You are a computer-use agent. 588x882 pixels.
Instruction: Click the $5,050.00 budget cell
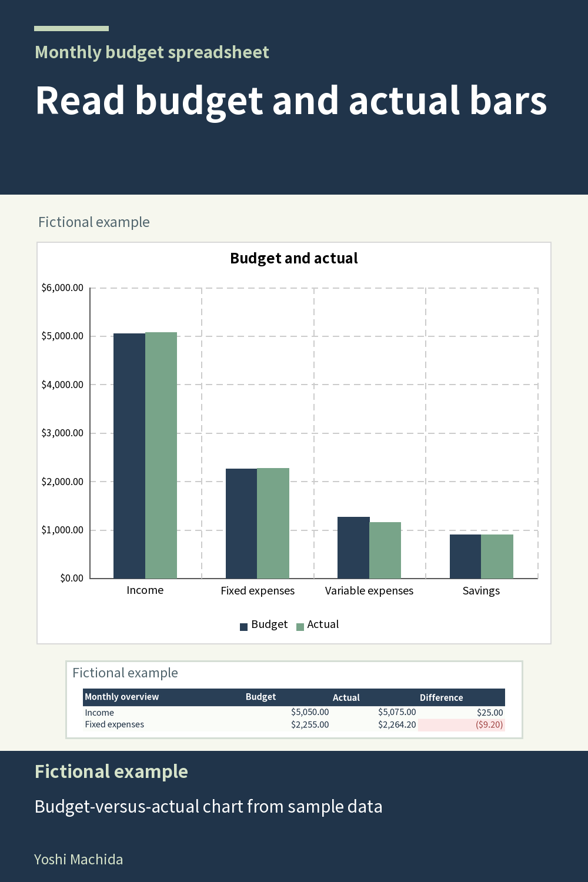click(310, 713)
